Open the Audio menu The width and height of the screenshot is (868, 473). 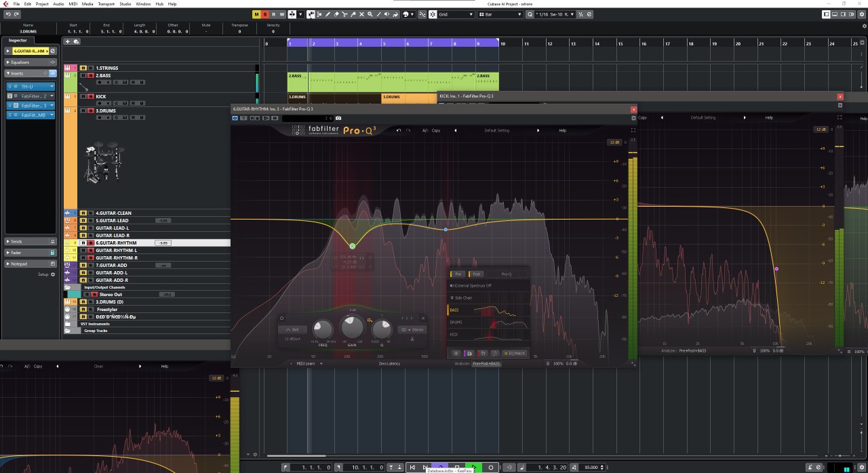coord(59,3)
